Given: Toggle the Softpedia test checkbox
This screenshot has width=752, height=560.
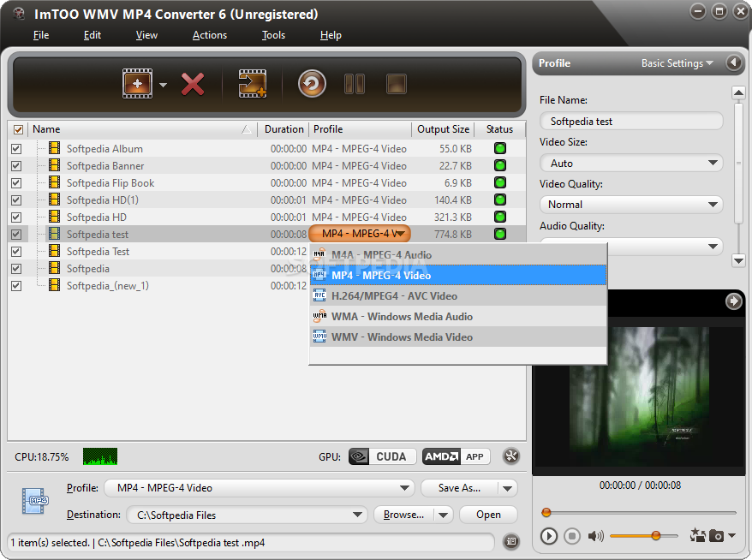Looking at the screenshot, I should click(16, 235).
